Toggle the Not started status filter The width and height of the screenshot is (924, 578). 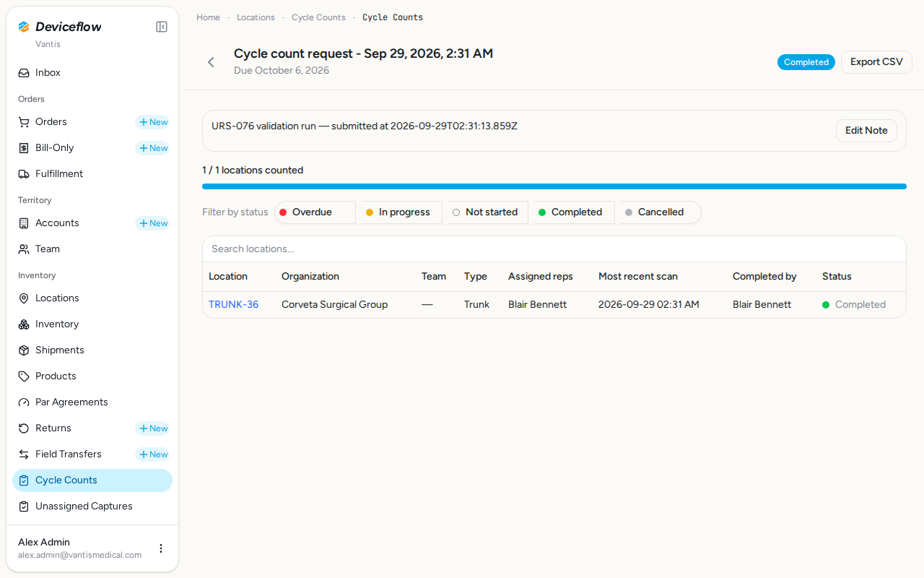[x=488, y=212]
